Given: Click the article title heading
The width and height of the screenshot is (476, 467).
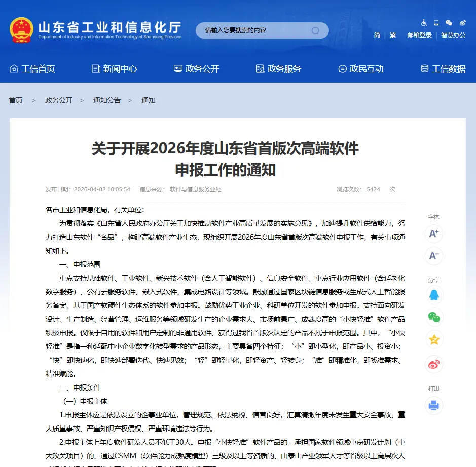Looking at the screenshot, I should (x=225, y=159).
